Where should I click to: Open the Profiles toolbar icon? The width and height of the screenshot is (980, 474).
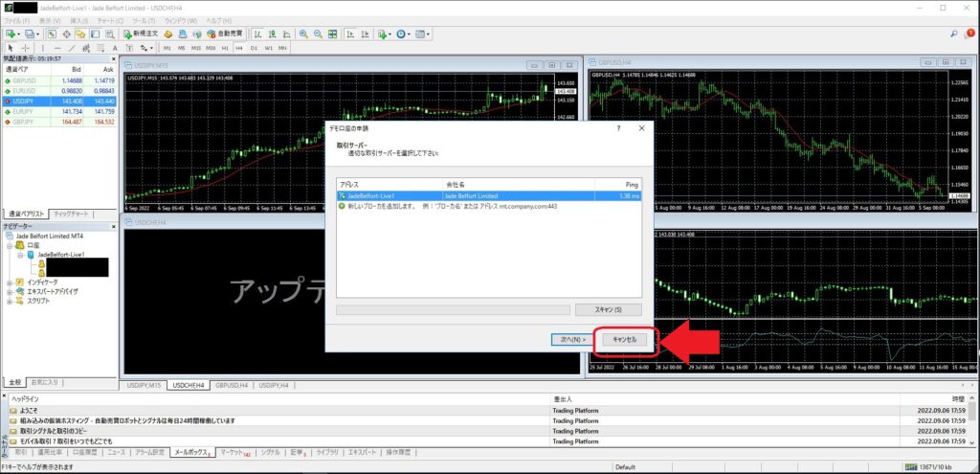[32, 34]
